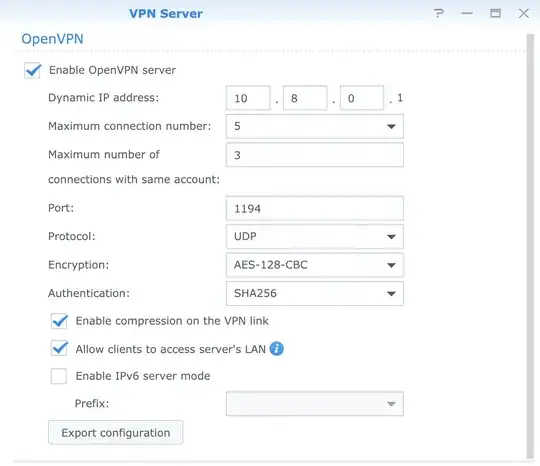540x466 pixels.
Task: Maximize the VPN Server window
Action: click(x=496, y=14)
